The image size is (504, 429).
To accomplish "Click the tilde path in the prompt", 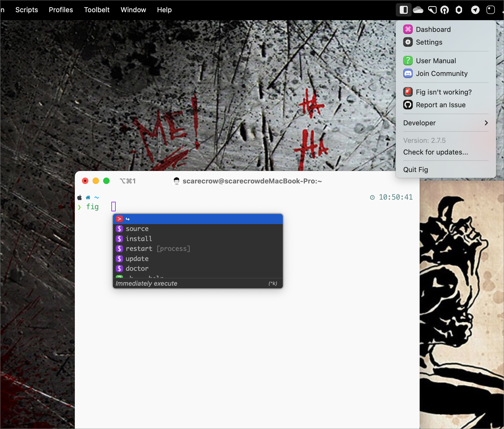I will [97, 197].
